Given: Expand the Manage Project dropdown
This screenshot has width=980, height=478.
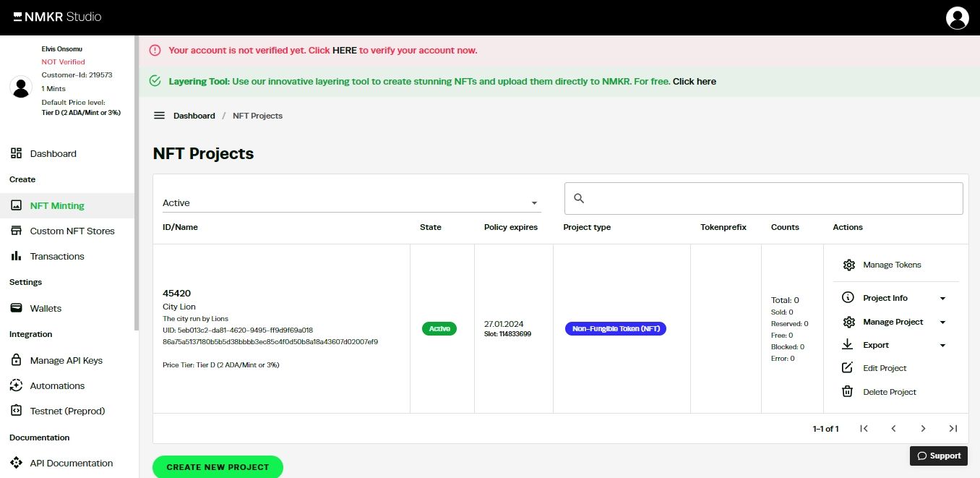Looking at the screenshot, I should coord(942,322).
